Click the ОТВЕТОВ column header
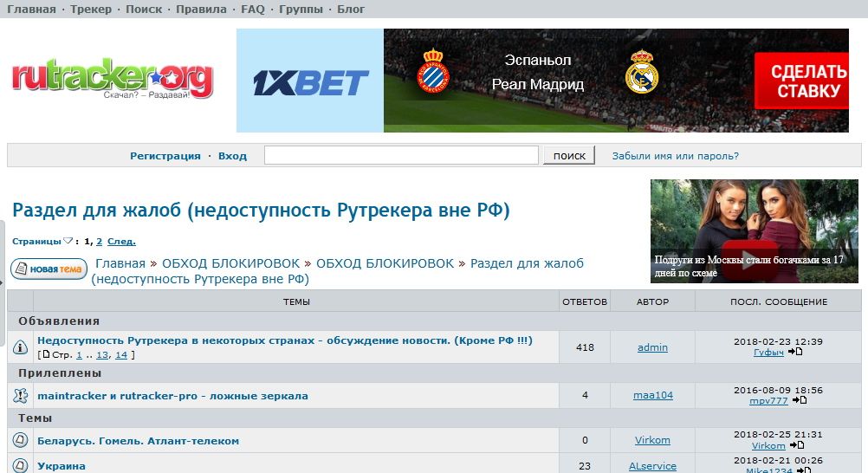Image resolution: width=868 pixels, height=473 pixels. (585, 301)
